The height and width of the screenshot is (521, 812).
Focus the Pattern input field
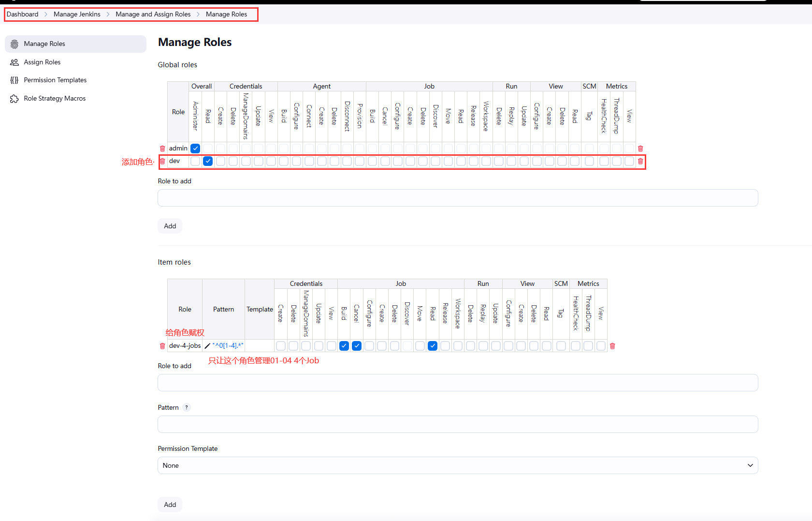(x=458, y=424)
